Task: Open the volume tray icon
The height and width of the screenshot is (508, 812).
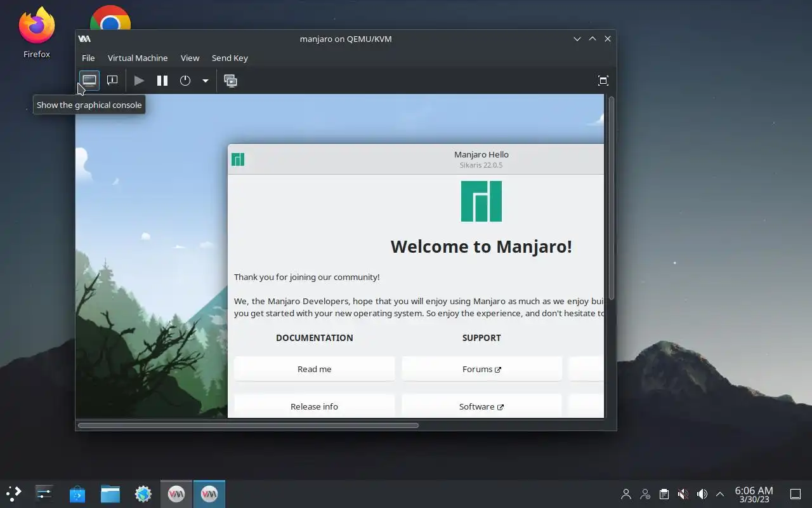Action: tap(702, 494)
